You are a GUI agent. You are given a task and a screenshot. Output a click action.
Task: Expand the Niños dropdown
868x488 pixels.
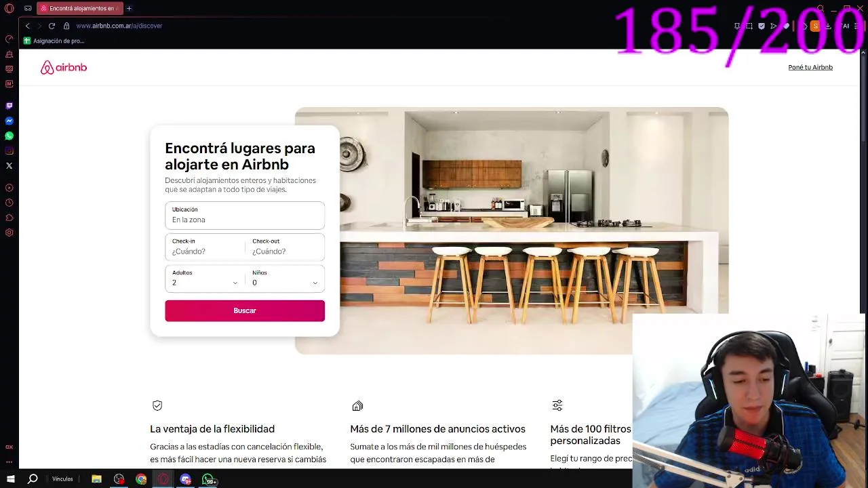tap(285, 278)
